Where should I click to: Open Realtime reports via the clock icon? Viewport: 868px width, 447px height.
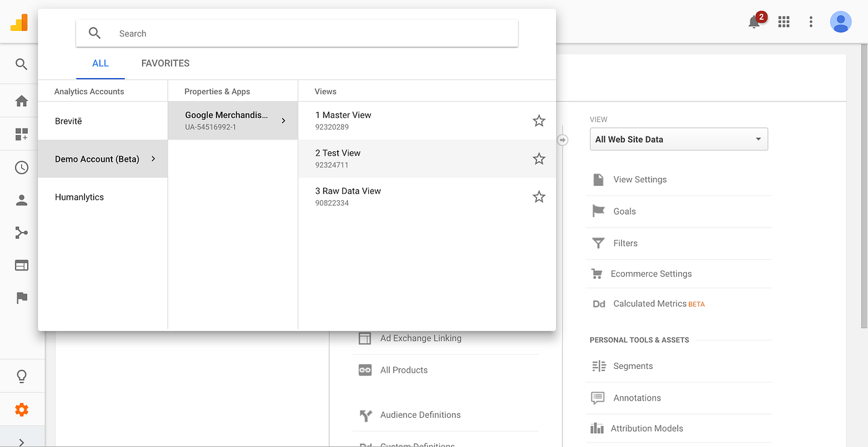pyautogui.click(x=21, y=167)
